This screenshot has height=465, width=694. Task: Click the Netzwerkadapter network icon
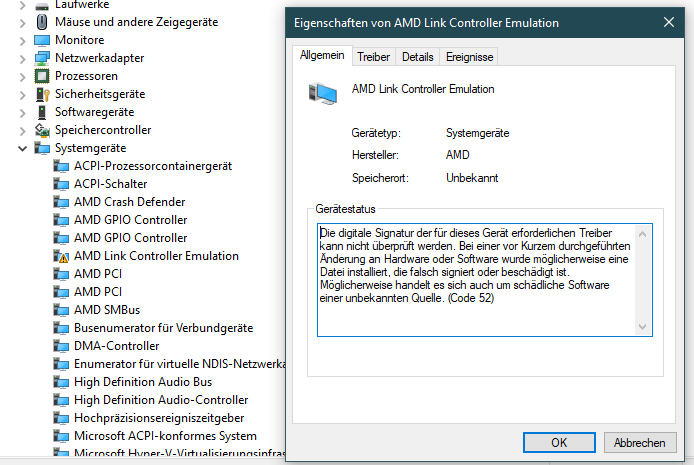coord(42,58)
